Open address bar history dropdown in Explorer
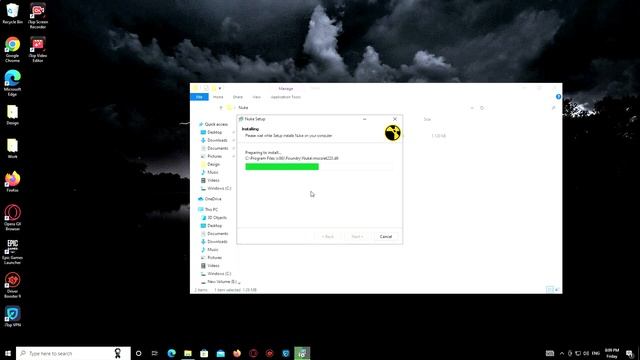Screen dimensions: 640x360 point(472,108)
